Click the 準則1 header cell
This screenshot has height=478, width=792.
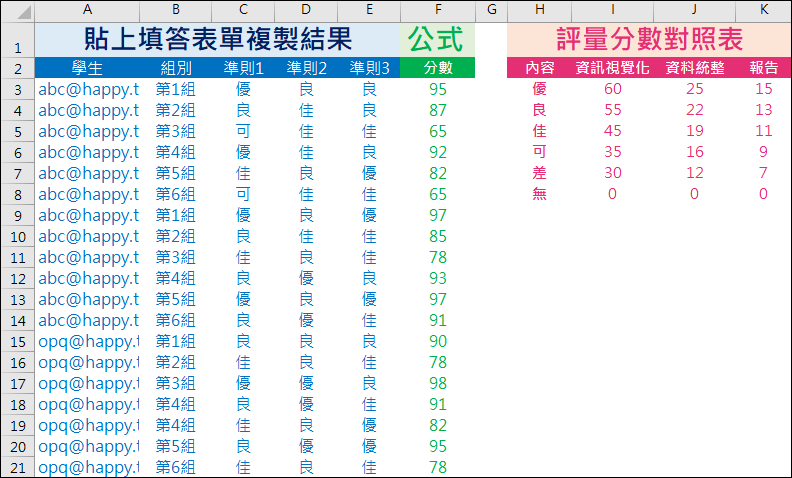(243, 68)
